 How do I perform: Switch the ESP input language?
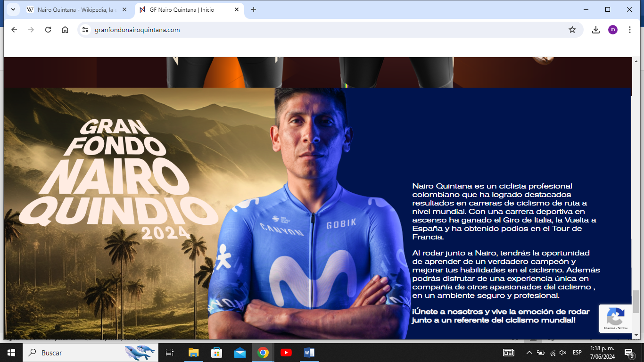coord(577,353)
